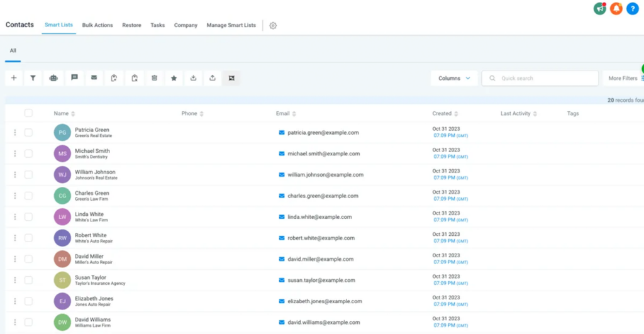Click the orange notification bell icon
The image size is (644, 334).
(x=616, y=9)
